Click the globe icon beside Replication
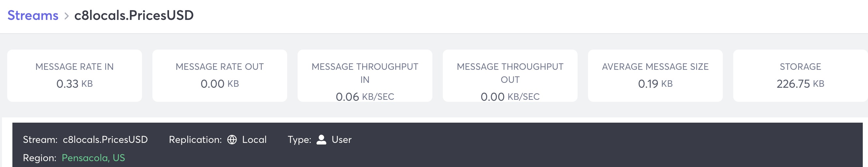The image size is (868, 167). click(232, 139)
